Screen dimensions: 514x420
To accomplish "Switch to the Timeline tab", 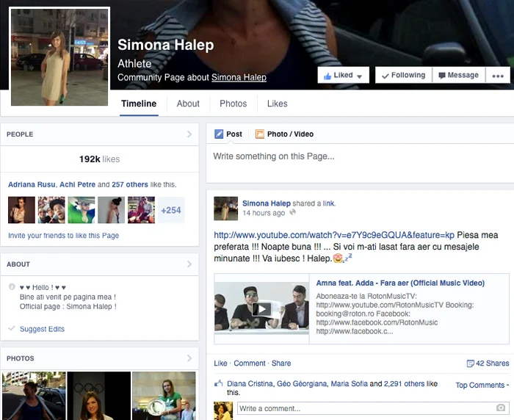I will click(x=139, y=104).
